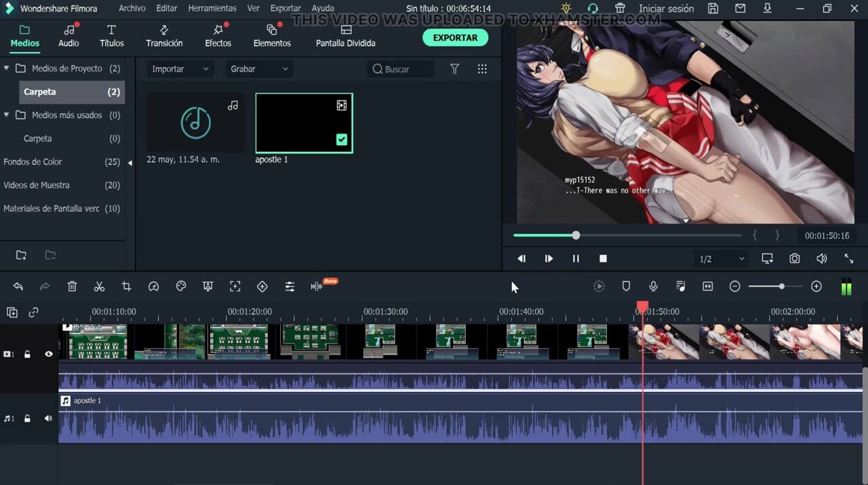Open the Grabar dropdown

point(258,69)
